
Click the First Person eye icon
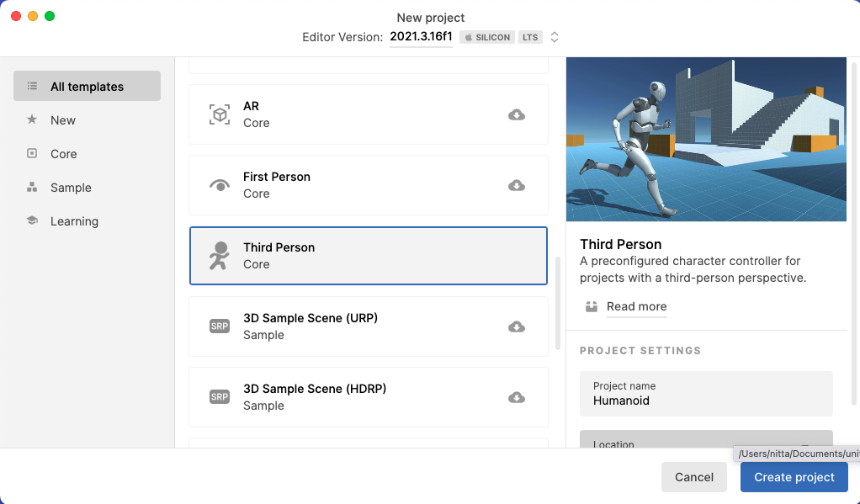coord(220,185)
